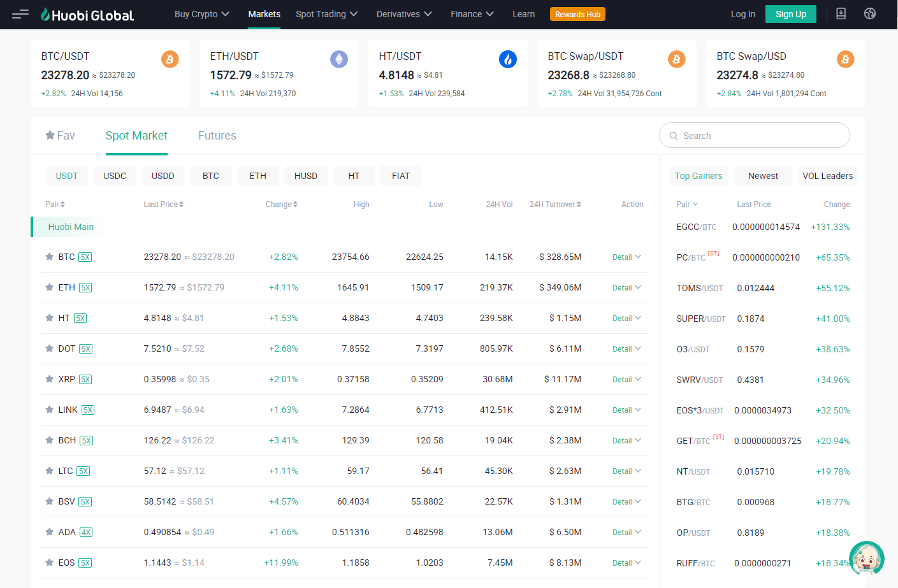Click the Bitcoin icon on BTC/USDT card
The image size is (898, 588).
click(170, 59)
